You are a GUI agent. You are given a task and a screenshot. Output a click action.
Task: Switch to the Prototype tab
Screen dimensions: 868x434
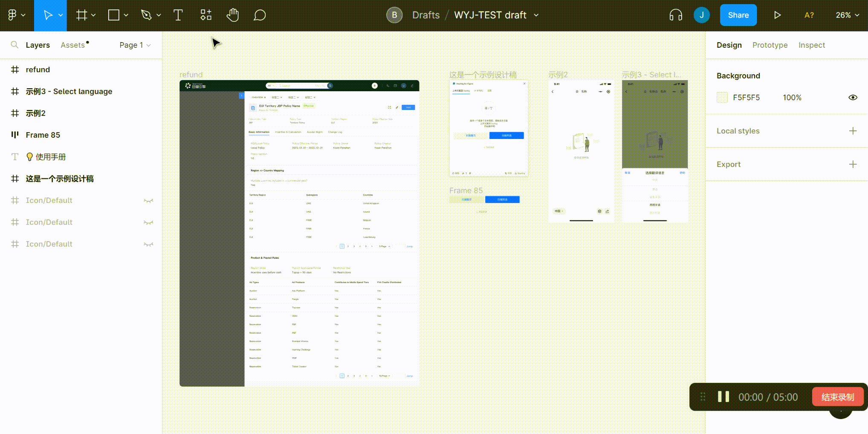tap(770, 45)
